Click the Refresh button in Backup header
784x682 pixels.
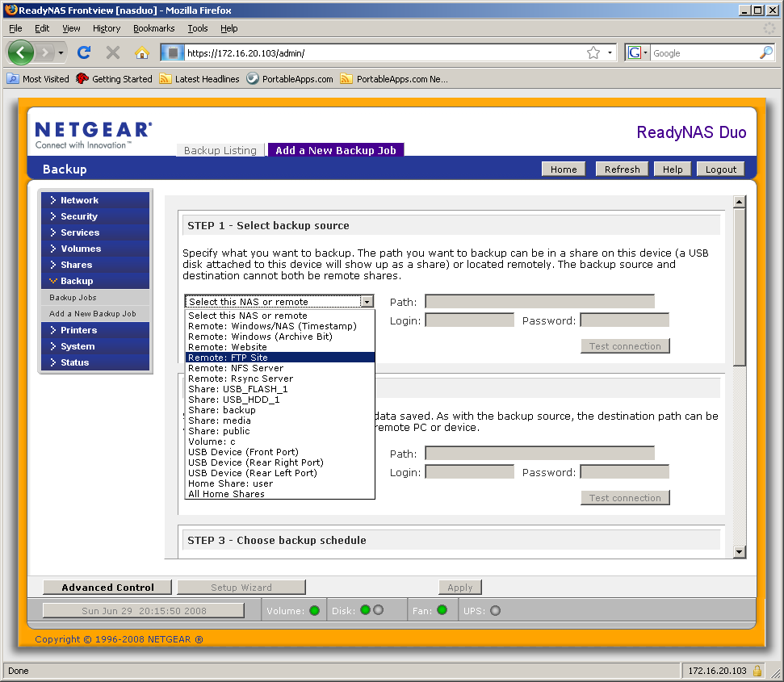coord(622,169)
